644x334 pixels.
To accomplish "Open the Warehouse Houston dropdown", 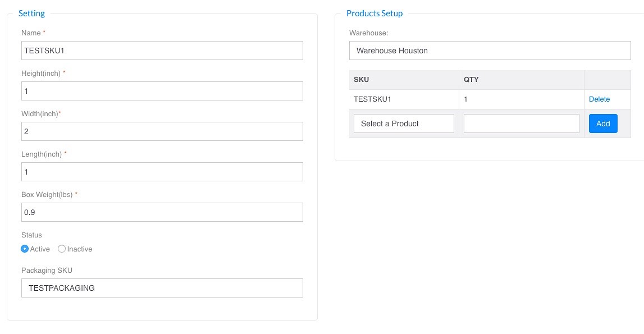I will click(x=490, y=51).
